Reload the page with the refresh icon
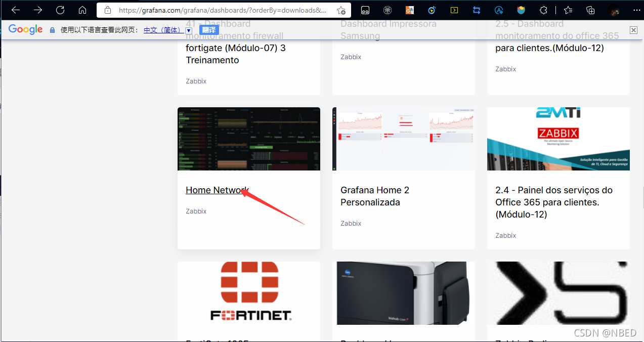This screenshot has width=644, height=342. [60, 10]
